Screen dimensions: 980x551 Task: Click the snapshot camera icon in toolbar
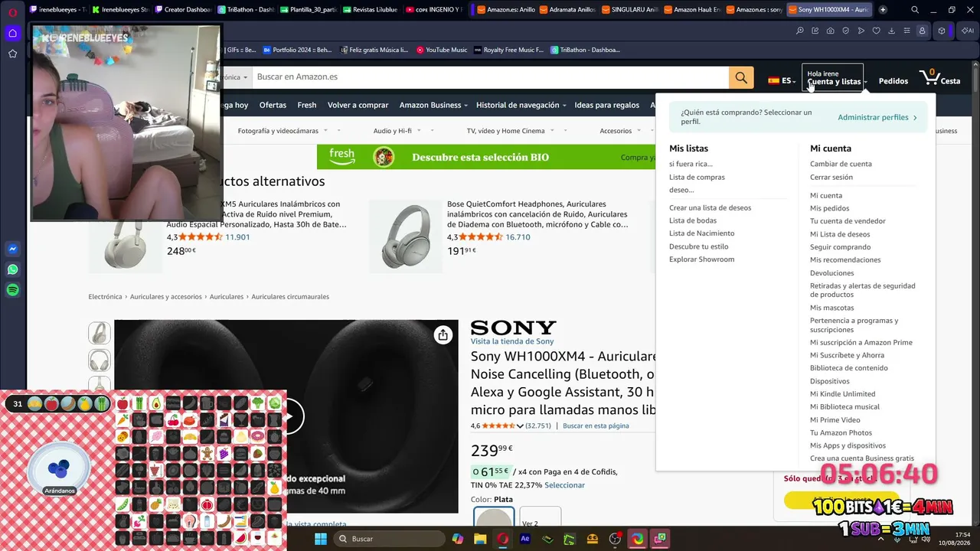(x=831, y=31)
